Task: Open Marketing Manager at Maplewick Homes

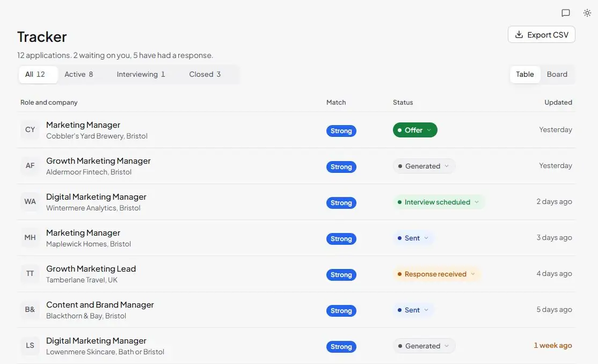Action: pyautogui.click(x=83, y=233)
